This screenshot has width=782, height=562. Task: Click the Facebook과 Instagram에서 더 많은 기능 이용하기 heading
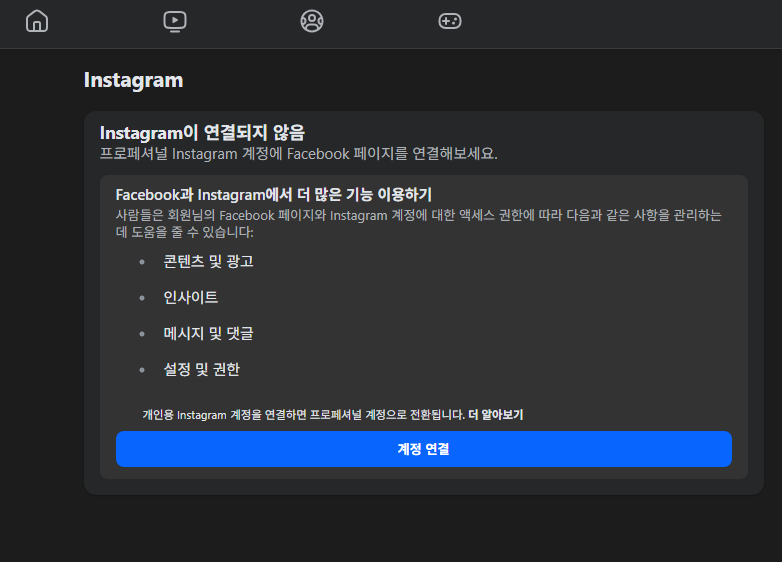click(x=274, y=194)
